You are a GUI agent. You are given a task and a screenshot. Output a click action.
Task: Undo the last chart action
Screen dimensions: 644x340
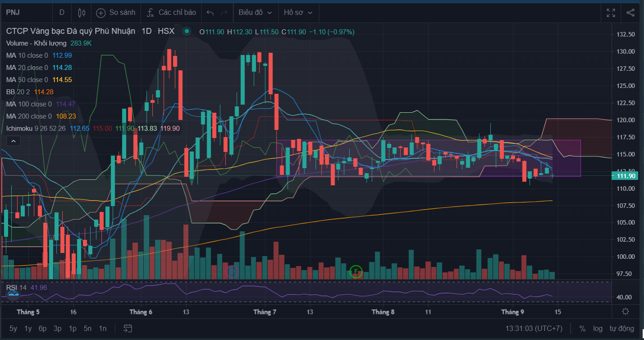point(210,13)
